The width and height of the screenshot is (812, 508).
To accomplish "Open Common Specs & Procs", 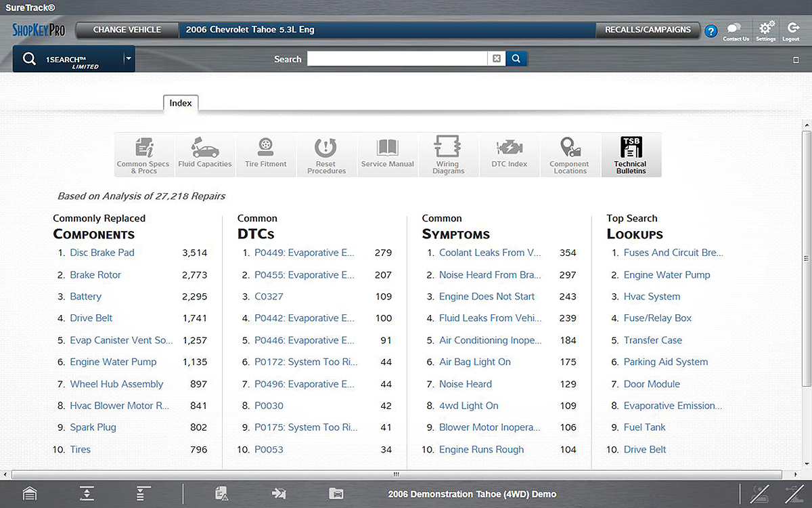I will point(143,155).
